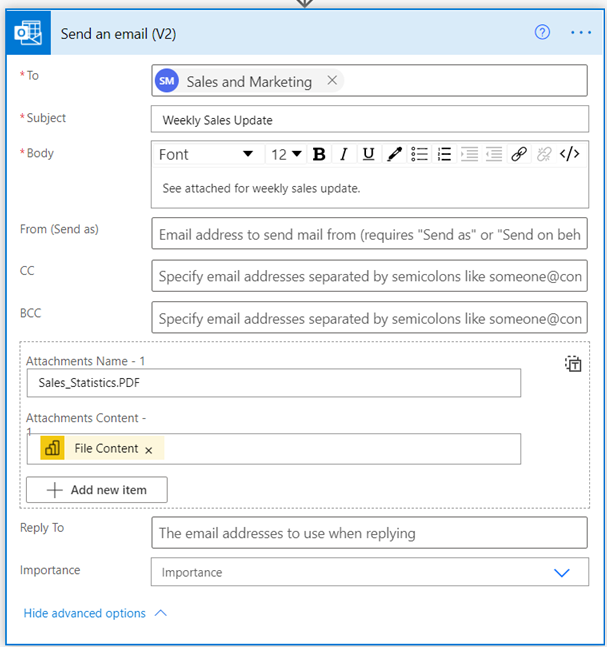Open the Font family dropdown
The height and width of the screenshot is (647, 607).
(x=209, y=154)
